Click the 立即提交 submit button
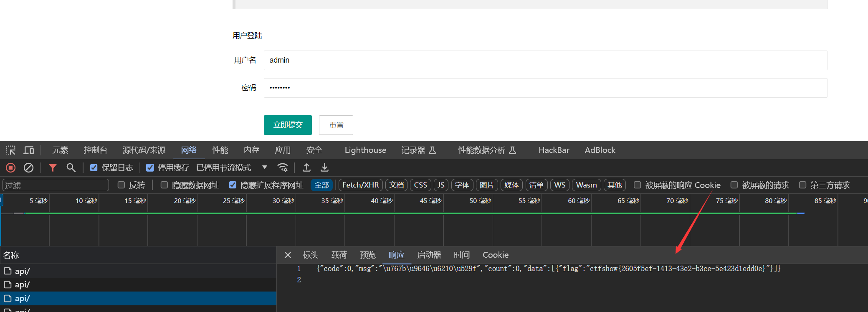 288,125
